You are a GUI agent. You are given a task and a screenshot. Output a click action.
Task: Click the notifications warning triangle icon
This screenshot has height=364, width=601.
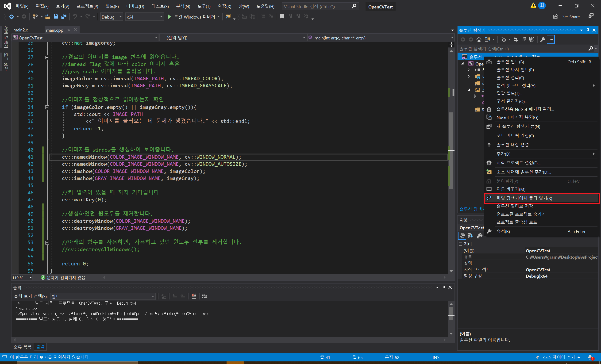pos(533,5)
